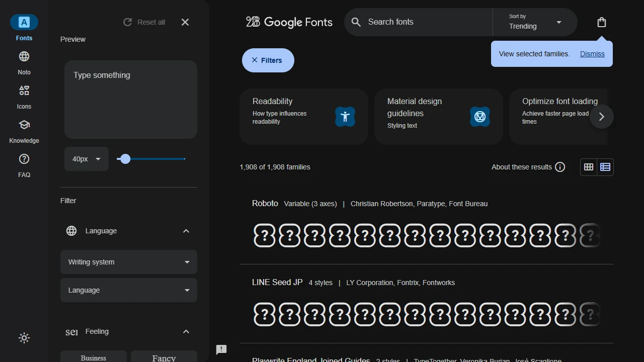Image resolution: width=644 pixels, height=362 pixels.
Task: Select the Fonts icon in the sidebar
Action: coord(24,22)
